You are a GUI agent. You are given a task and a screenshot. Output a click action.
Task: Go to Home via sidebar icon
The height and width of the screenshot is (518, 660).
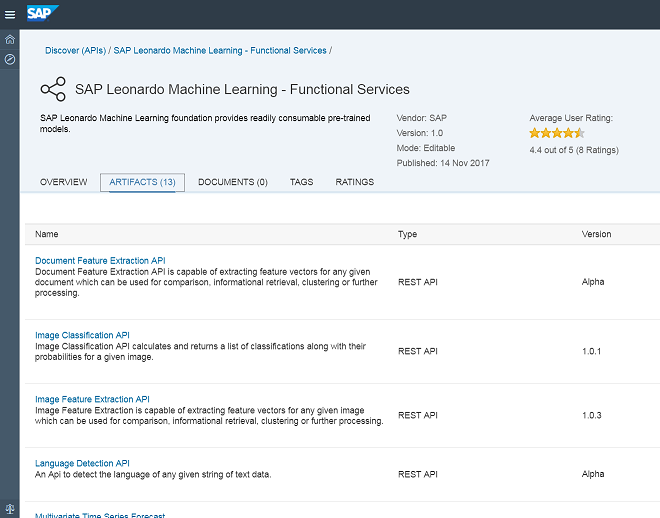tap(10, 40)
